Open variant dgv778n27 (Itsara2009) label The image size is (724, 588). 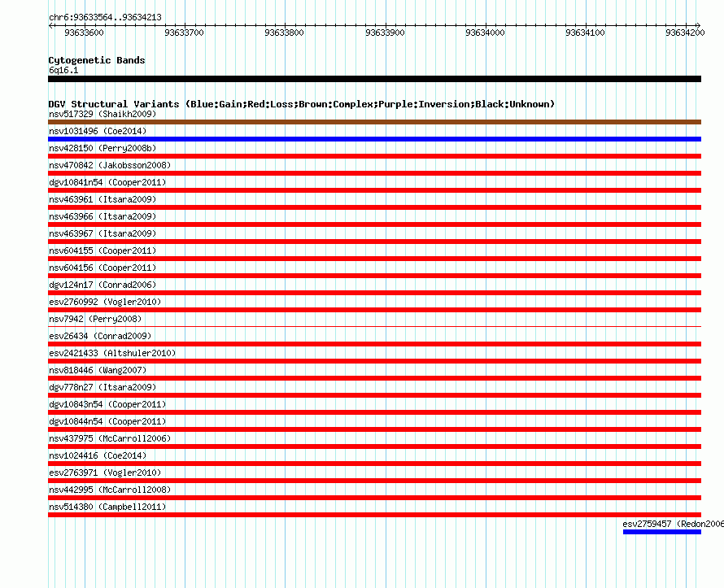pos(102,387)
